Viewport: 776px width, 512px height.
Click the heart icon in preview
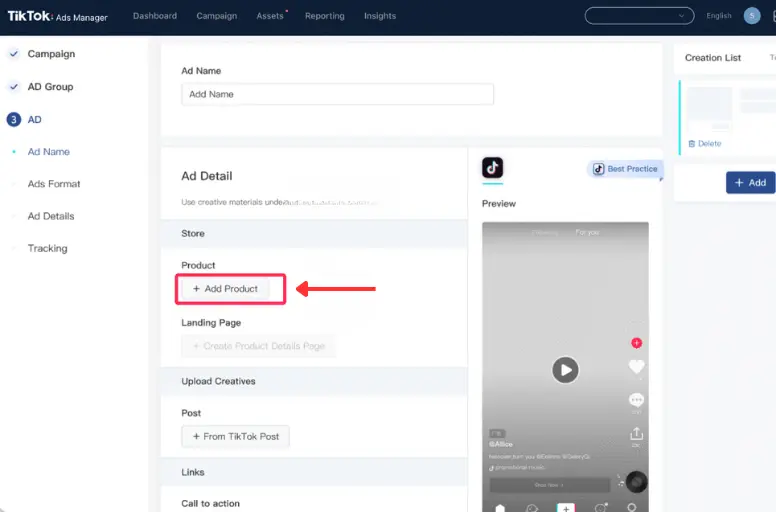pos(636,367)
